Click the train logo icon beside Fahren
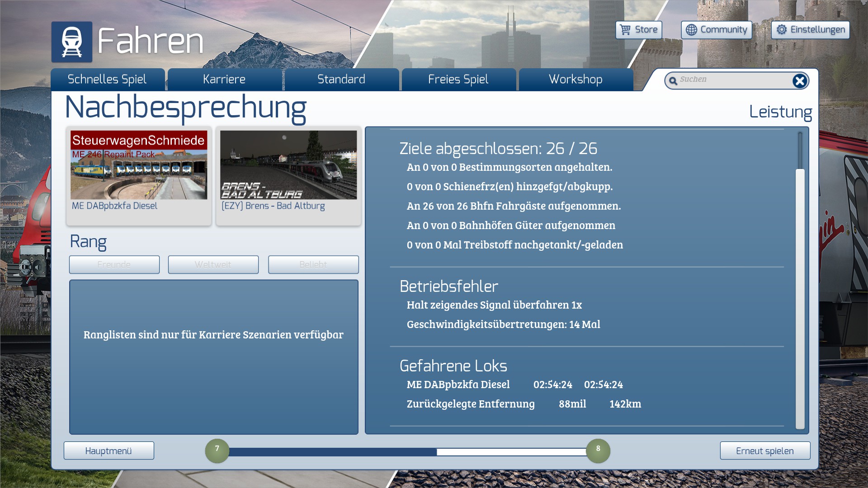Image resolution: width=868 pixels, height=488 pixels. click(x=71, y=42)
